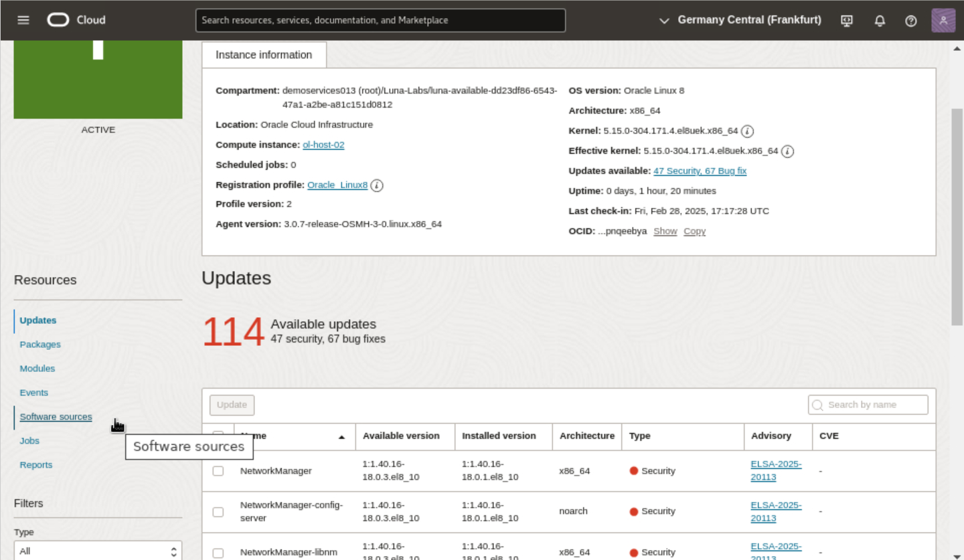Click the NetworkManager-libnm package name

(x=289, y=553)
